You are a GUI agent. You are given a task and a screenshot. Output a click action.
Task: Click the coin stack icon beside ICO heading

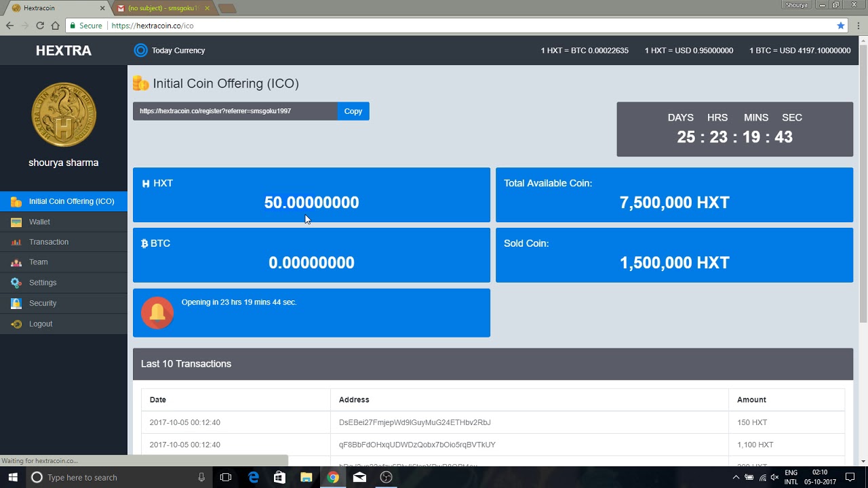click(x=140, y=83)
